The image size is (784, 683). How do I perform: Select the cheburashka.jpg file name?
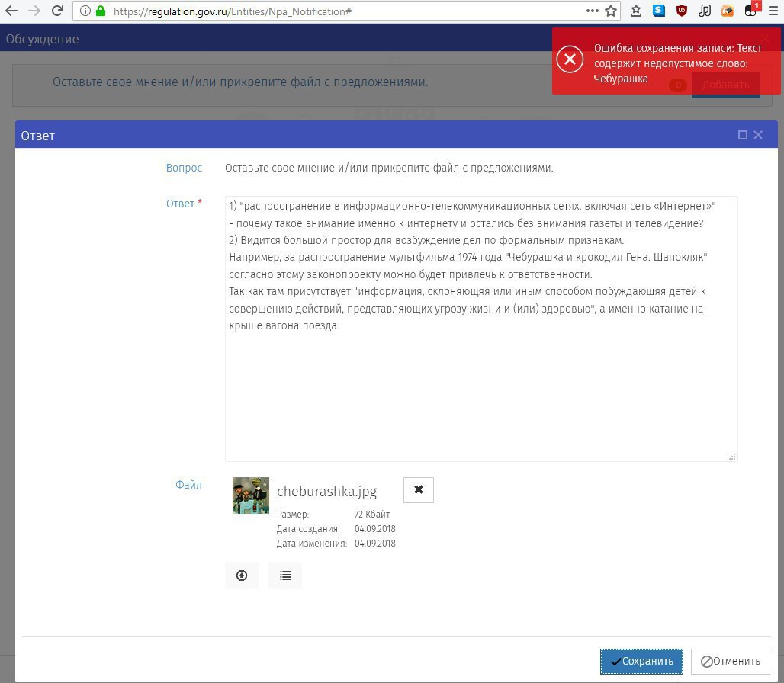pos(326,492)
